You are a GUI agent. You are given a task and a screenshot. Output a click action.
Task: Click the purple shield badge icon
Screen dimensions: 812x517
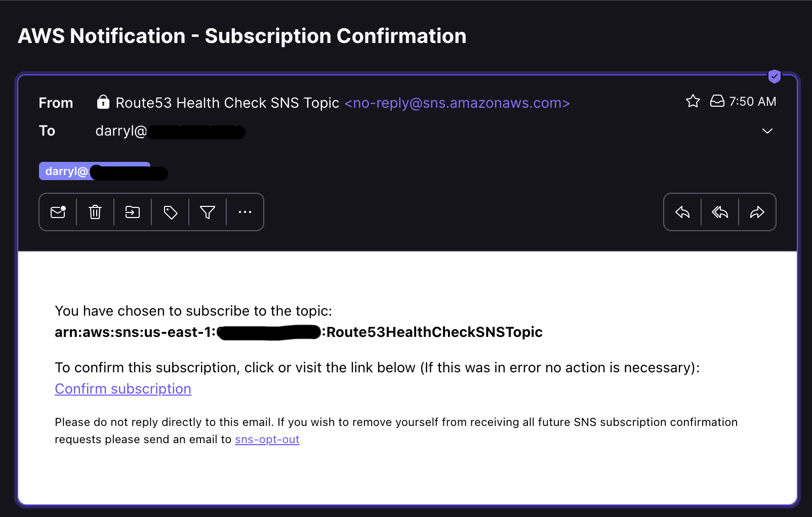774,76
